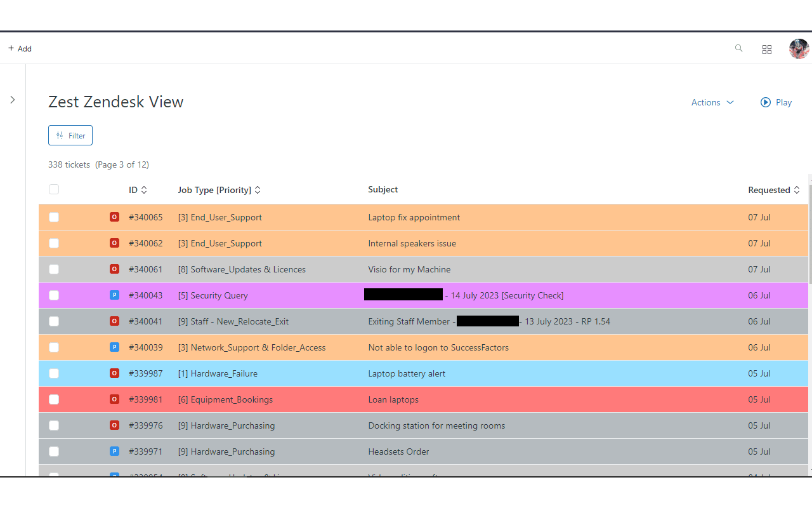The height and width of the screenshot is (508, 812).
Task: Click the Pending status icon on ticket #340043
Action: 114,295
